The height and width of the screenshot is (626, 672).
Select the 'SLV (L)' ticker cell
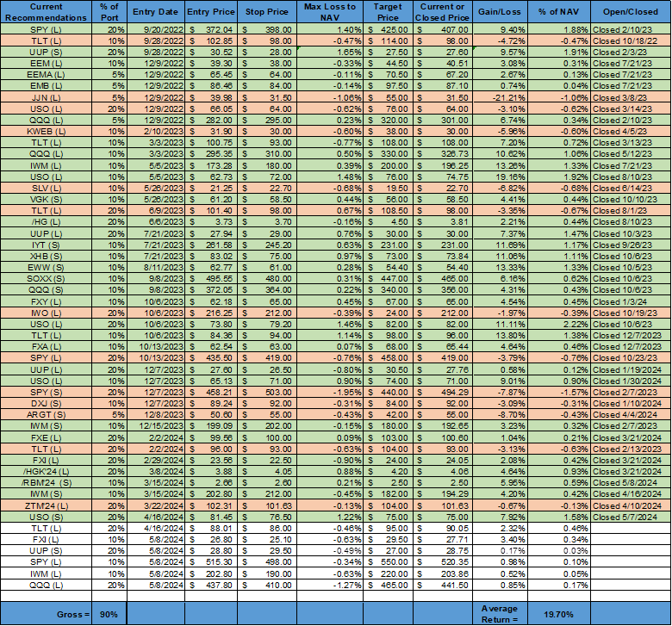click(x=46, y=188)
